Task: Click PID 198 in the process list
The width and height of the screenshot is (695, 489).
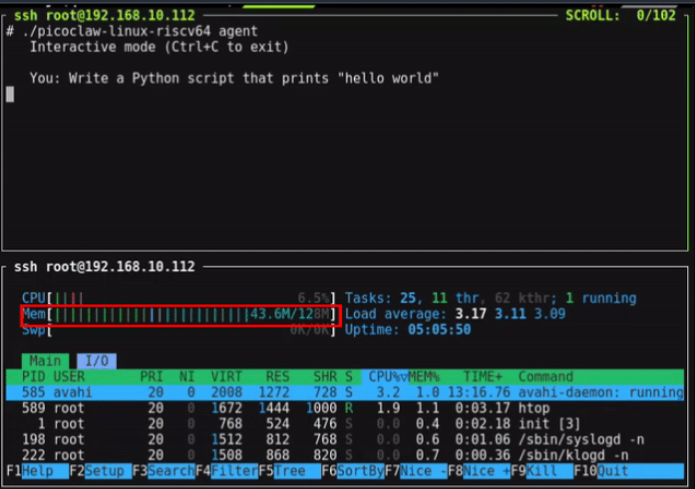Action: tap(33, 439)
